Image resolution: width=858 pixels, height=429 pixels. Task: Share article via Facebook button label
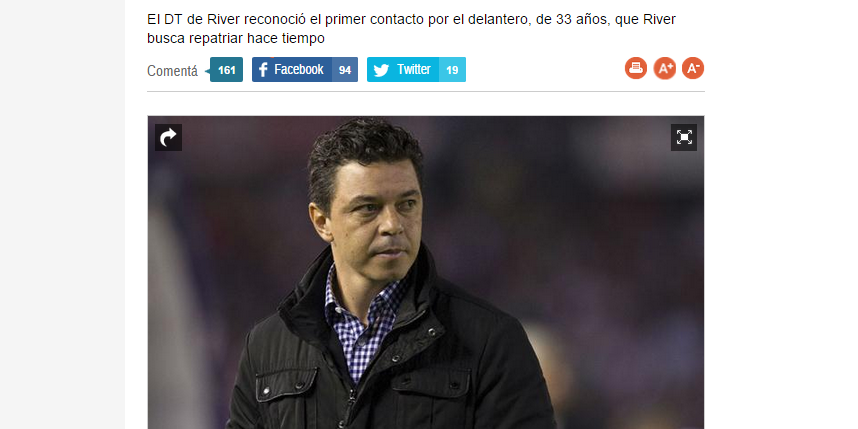click(x=299, y=69)
